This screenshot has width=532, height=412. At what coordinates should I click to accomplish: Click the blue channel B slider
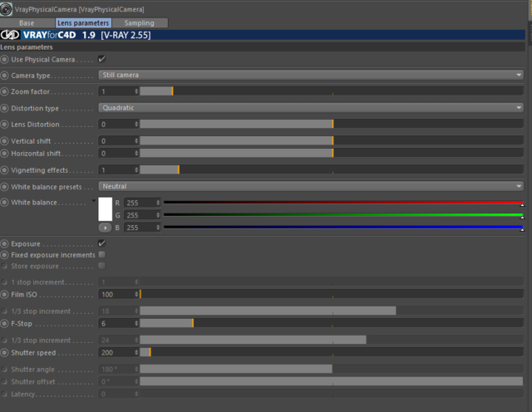[x=343, y=228]
